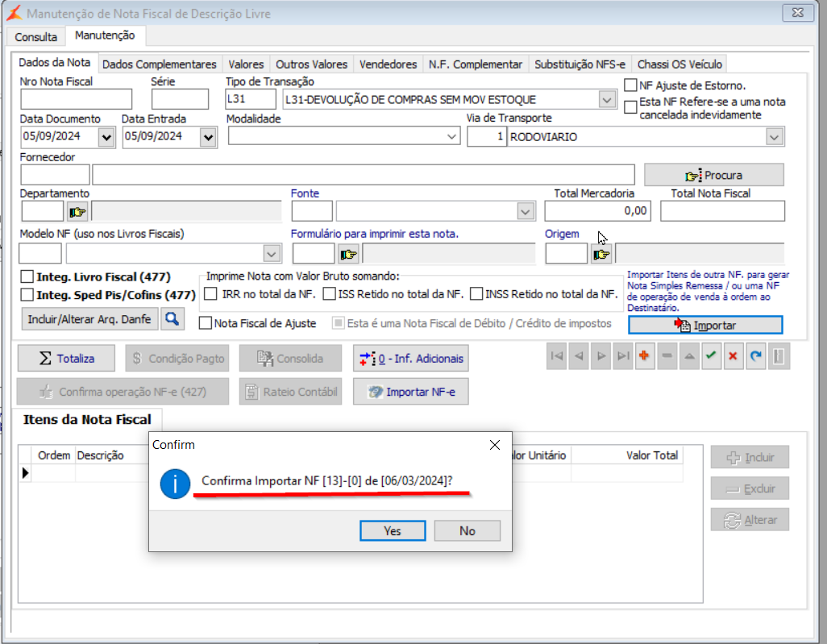Screen dimensions: 827x644
Task: Click the magnifier search Danfe icon
Action: point(172,319)
